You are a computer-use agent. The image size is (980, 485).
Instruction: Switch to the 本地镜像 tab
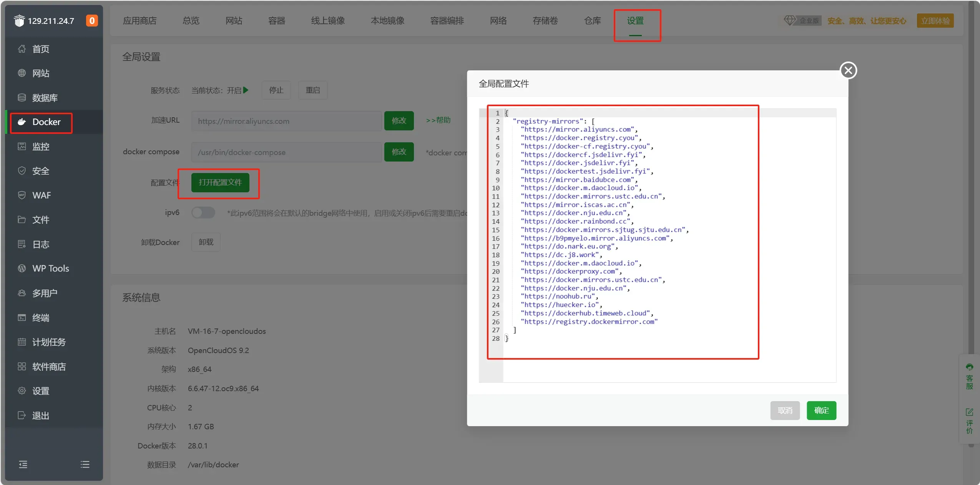pos(387,21)
